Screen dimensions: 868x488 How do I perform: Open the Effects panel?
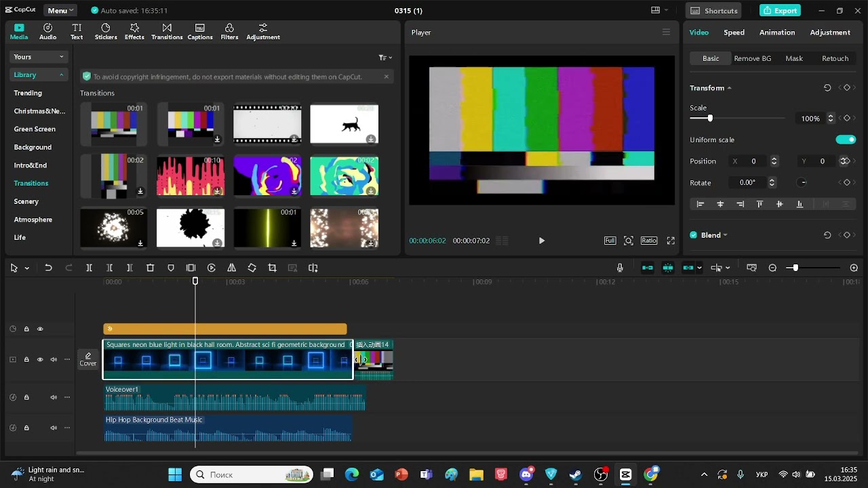(134, 31)
